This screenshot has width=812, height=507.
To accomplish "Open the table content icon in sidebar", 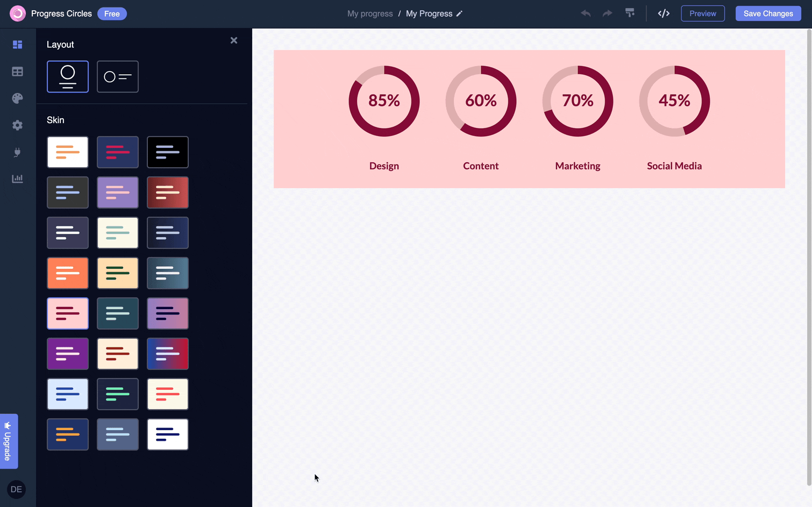I will pos(17,72).
